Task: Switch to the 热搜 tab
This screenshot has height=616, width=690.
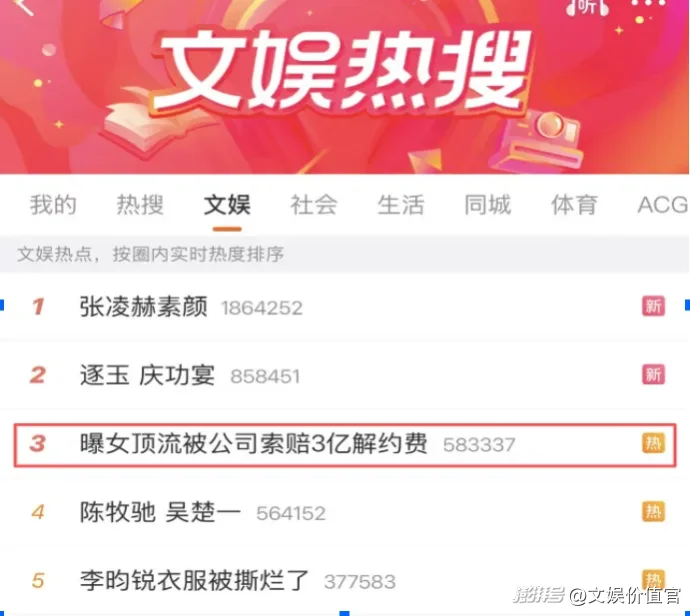Action: [x=140, y=205]
